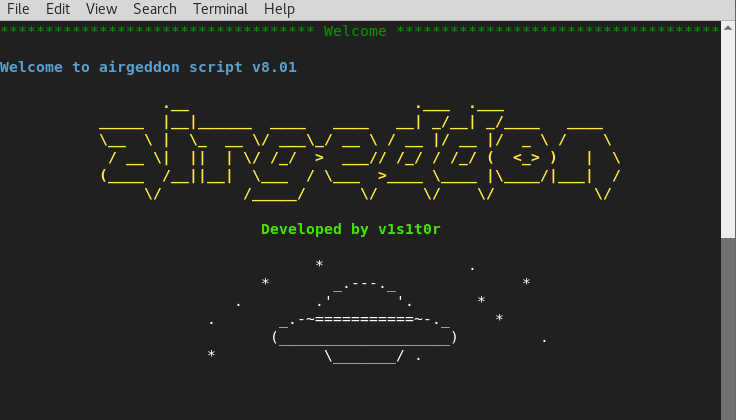Click the 'Developed by v1s1t0r' text
Image resolution: width=736 pixels, height=420 pixels.
(351, 229)
